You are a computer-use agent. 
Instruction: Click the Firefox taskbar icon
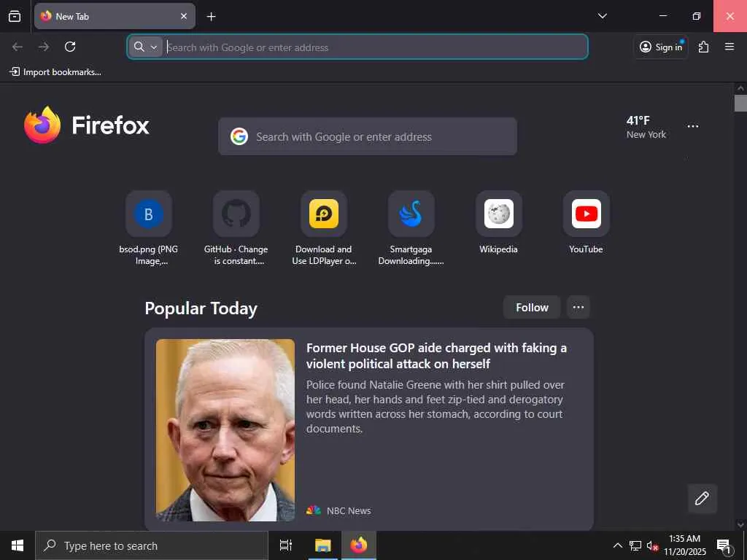click(x=359, y=545)
